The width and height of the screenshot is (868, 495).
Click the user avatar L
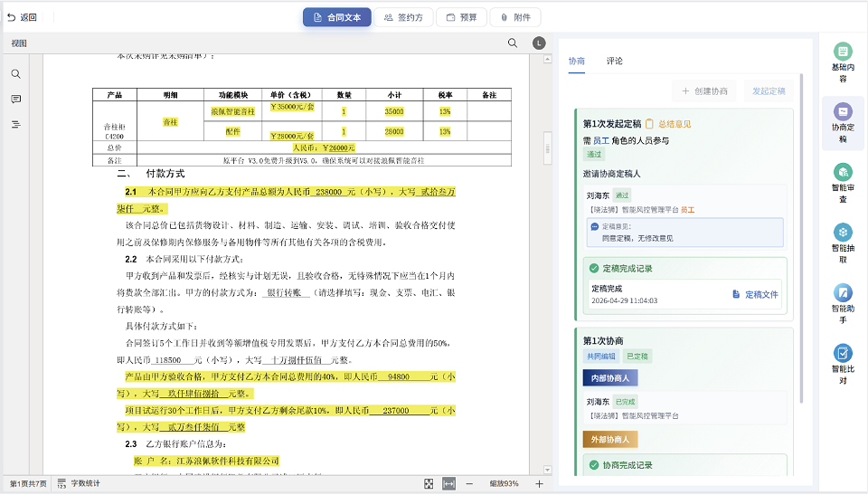pos(539,43)
